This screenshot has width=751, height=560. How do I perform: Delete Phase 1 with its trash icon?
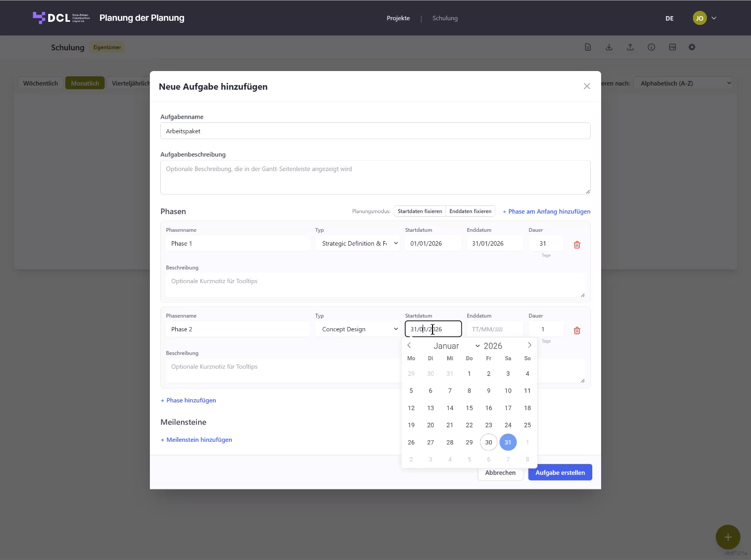[577, 245]
